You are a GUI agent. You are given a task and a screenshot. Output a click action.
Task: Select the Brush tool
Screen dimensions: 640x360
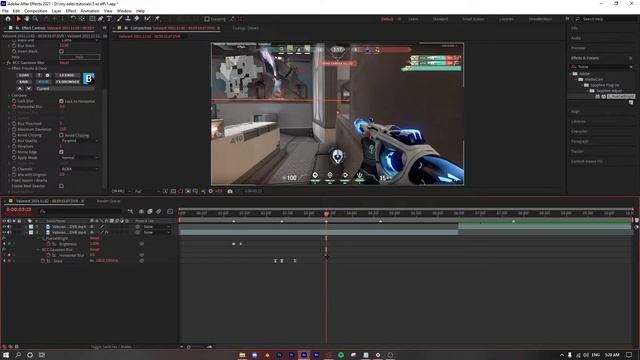pos(120,19)
